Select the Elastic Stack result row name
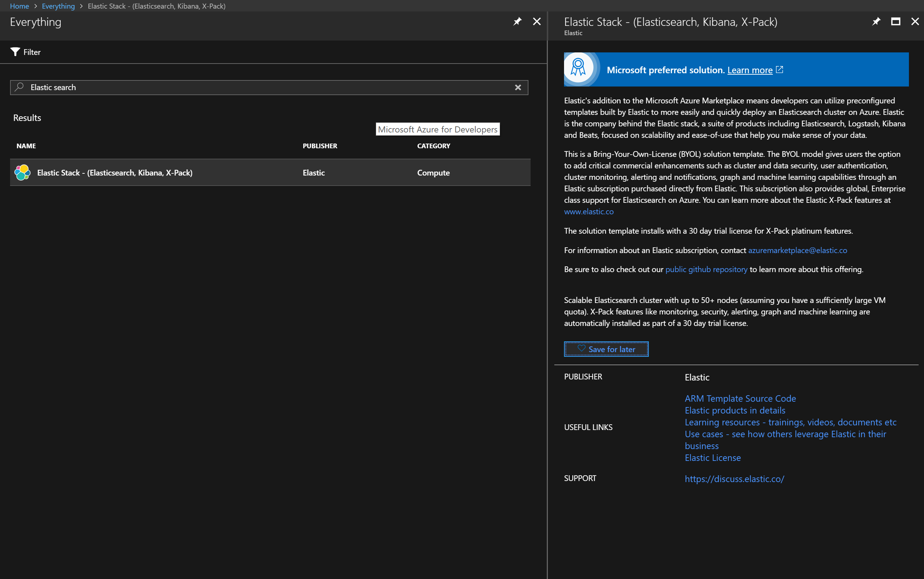The image size is (924, 579). pyautogui.click(x=115, y=173)
